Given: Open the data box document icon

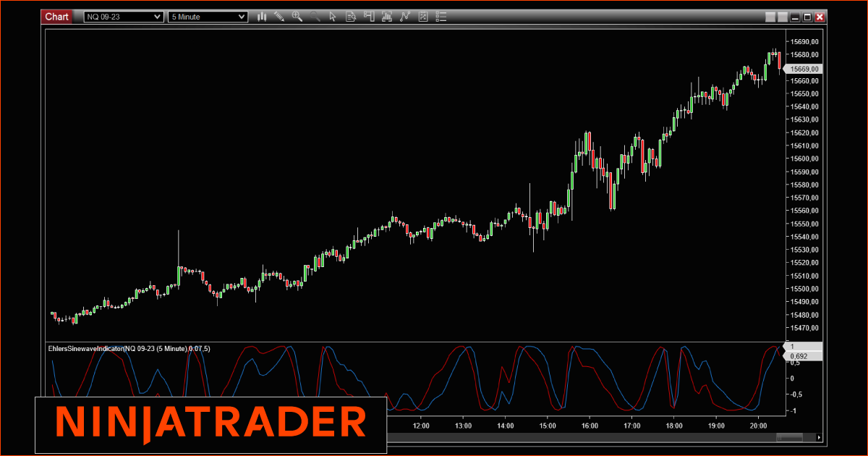Looking at the screenshot, I should 351,16.
